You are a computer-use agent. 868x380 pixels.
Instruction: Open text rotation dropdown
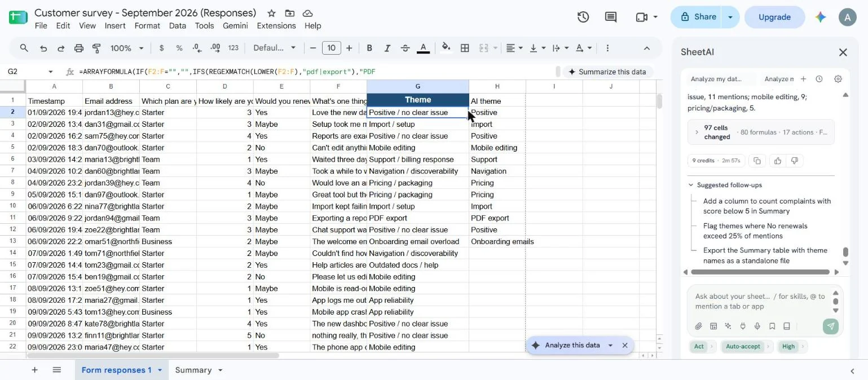pos(583,48)
